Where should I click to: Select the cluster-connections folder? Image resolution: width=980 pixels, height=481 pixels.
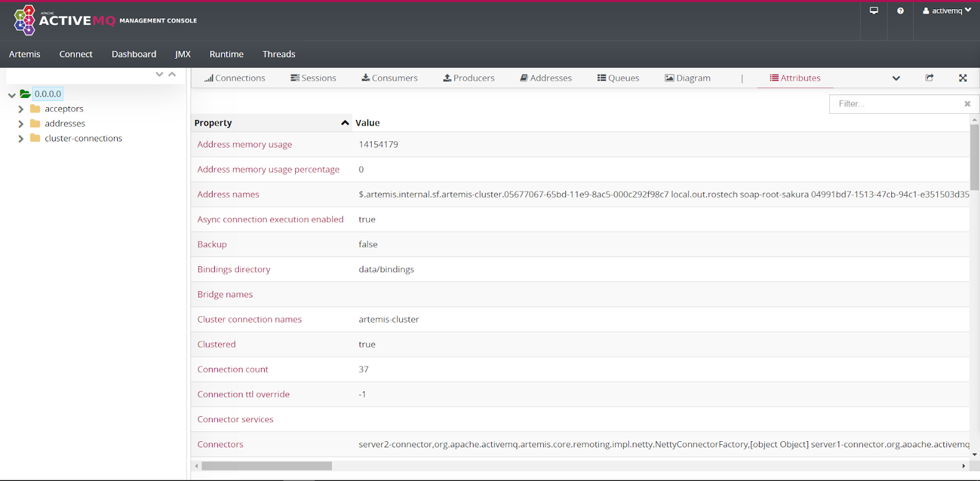pos(83,138)
